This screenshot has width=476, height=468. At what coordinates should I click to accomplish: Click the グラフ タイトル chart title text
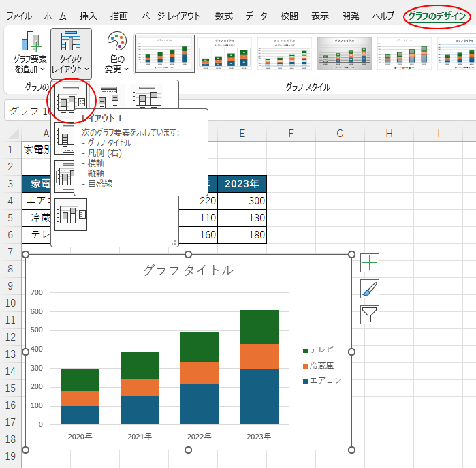188,270
